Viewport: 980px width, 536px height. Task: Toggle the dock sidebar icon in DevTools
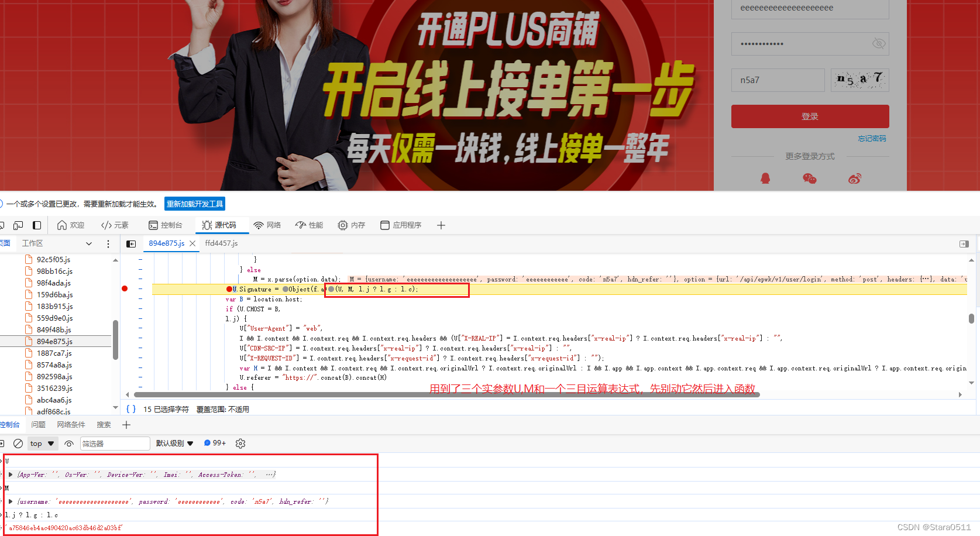37,225
